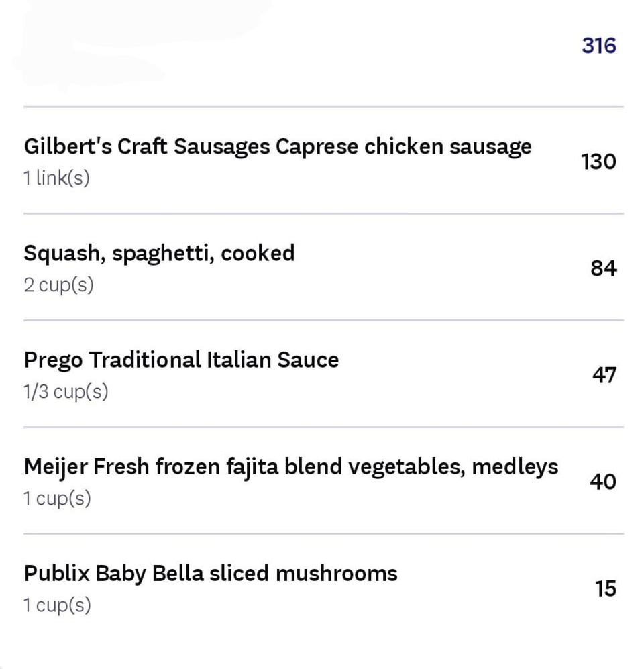Open Publix Baby Bella sliced mushrooms entry
This screenshot has height=669, width=644.
(210, 573)
